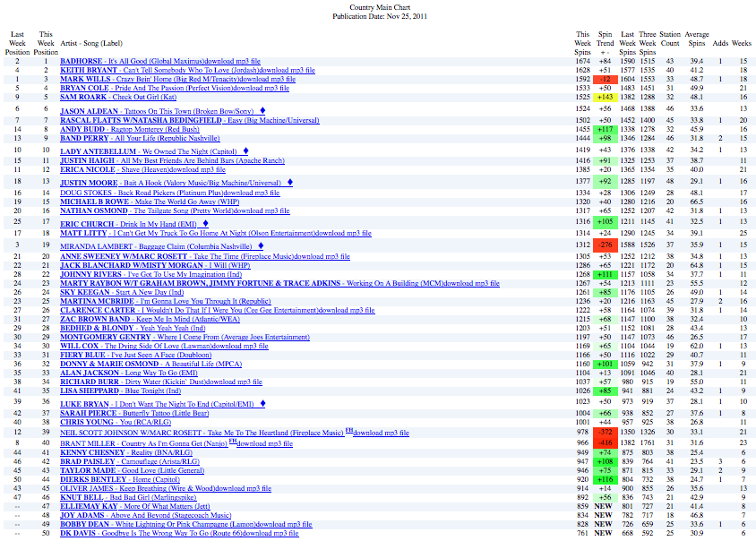Image resolution: width=756 pixels, height=541 pixels.
Task: Open Fiery Blue song link
Action: point(135,356)
